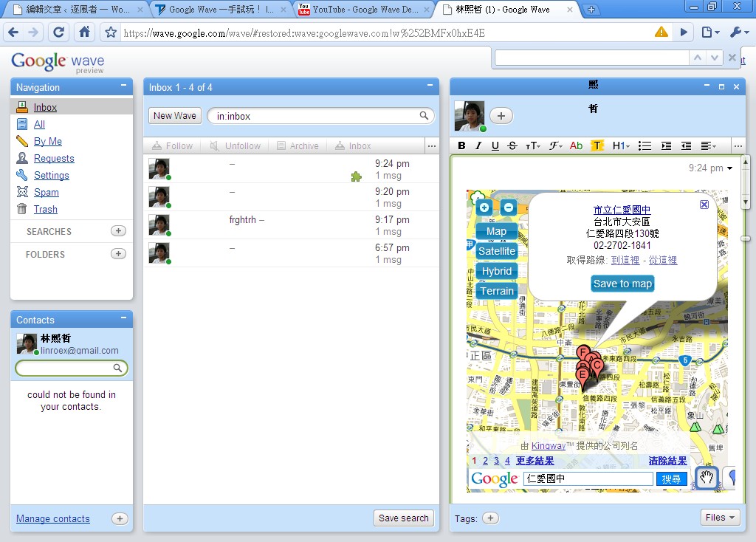This screenshot has width=756, height=542.
Task: Switch to YouTube Google Wave tab
Action: (x=364, y=9)
